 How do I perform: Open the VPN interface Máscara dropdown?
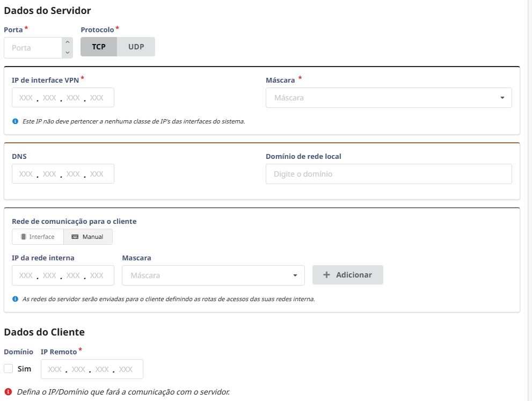[388, 98]
